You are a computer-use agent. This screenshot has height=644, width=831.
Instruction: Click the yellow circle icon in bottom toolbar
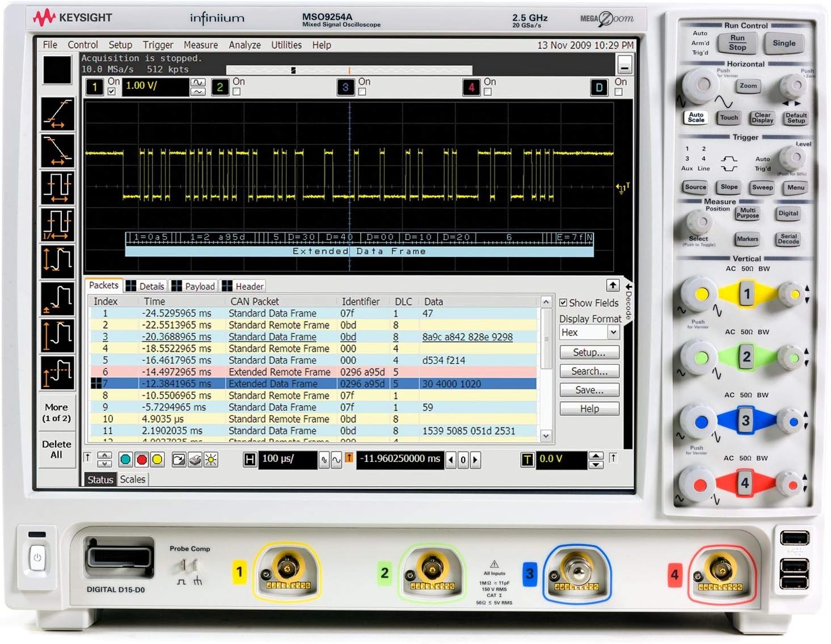pyautogui.click(x=157, y=460)
